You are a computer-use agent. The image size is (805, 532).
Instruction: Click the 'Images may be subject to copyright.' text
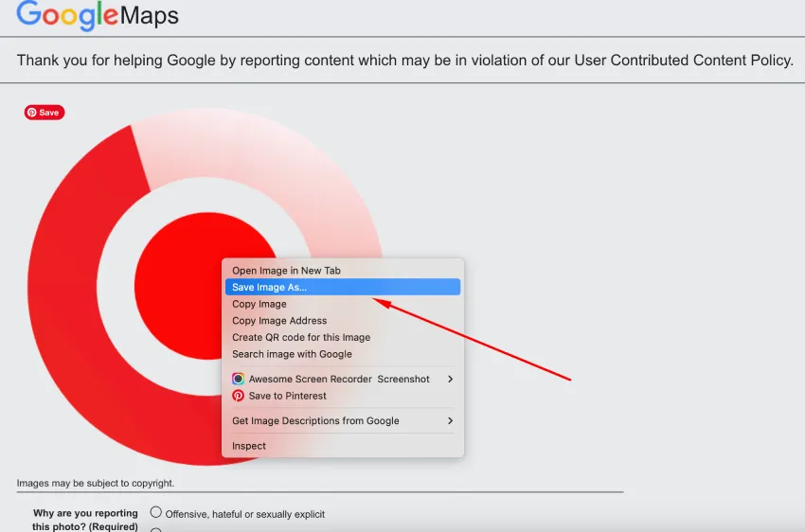tap(96, 484)
